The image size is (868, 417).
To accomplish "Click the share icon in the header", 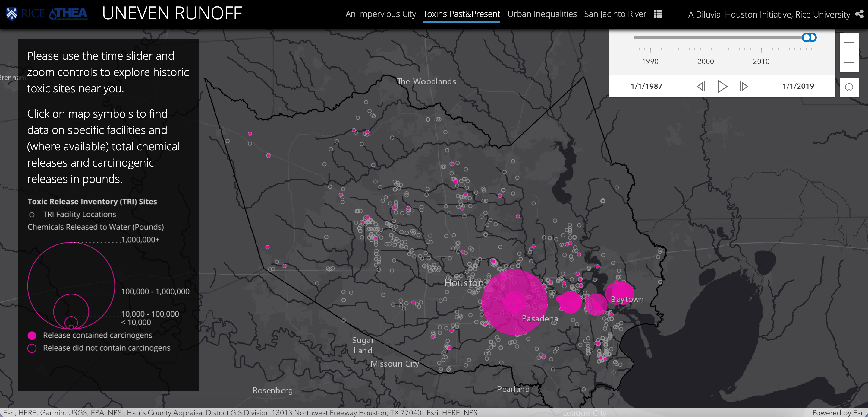I will tap(859, 14).
